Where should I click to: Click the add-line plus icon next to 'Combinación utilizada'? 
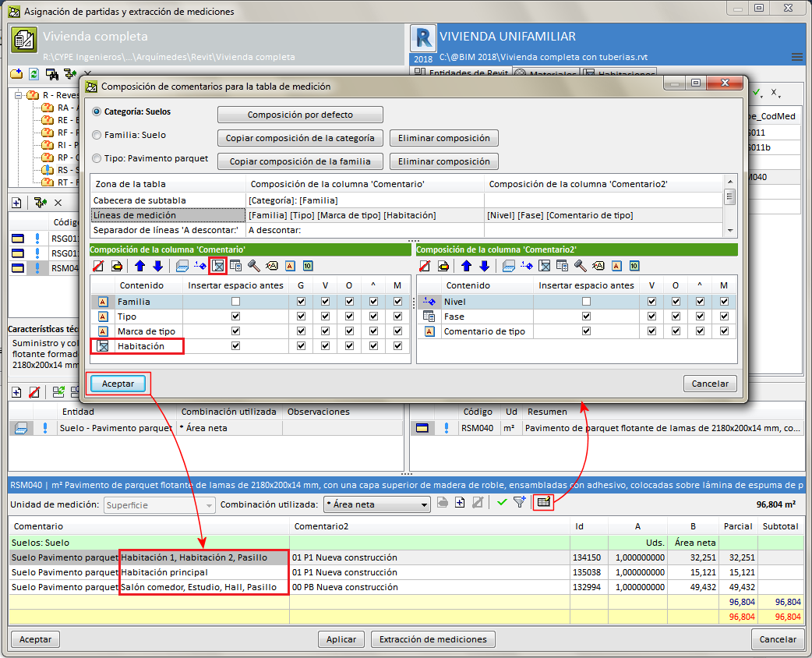[460, 502]
